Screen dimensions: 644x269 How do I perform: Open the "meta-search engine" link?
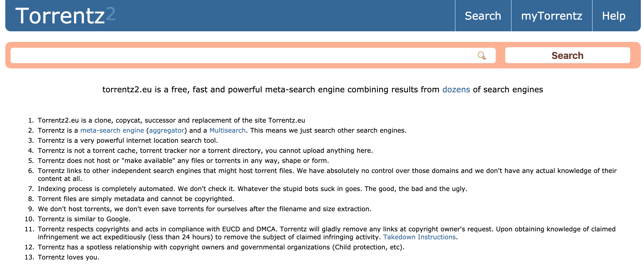112,131
